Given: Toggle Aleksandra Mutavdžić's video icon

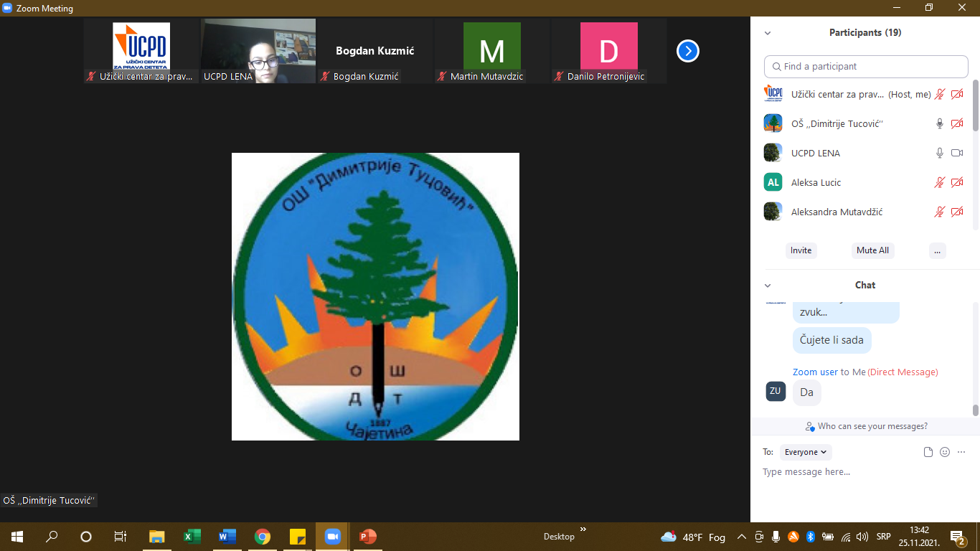Looking at the screenshot, I should click(957, 212).
